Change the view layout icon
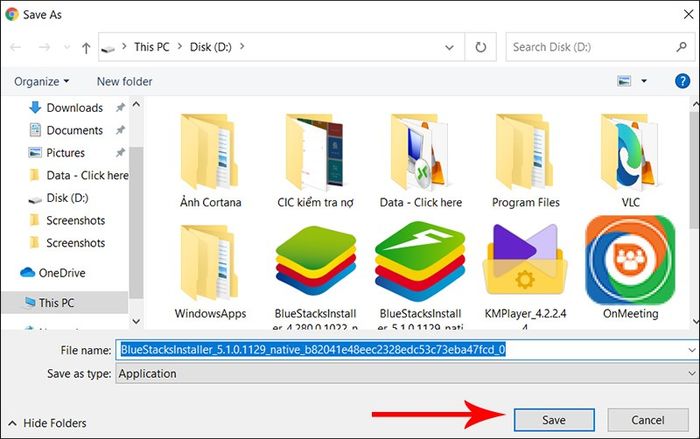This screenshot has width=700, height=439. [624, 81]
